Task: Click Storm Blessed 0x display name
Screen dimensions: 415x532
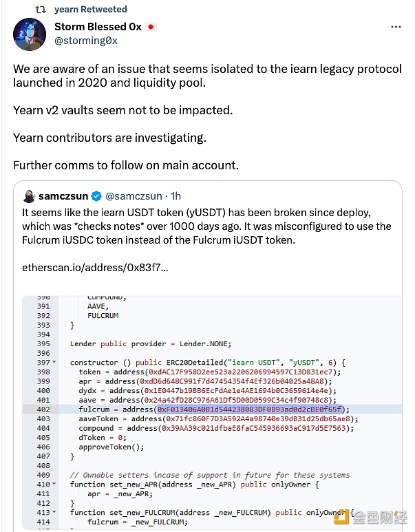Action: pyautogui.click(x=98, y=27)
